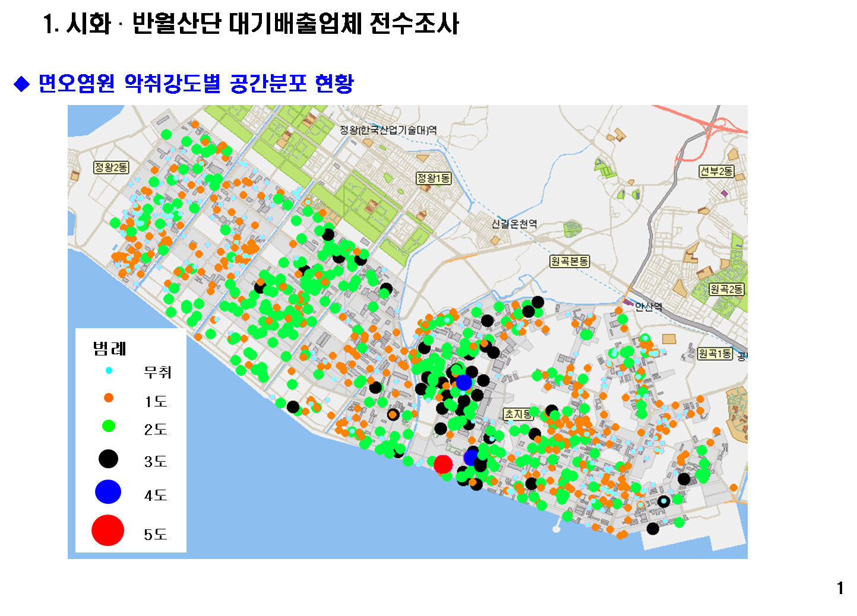
Task: Click the orange 1도 legend dot
Action: 109,398
